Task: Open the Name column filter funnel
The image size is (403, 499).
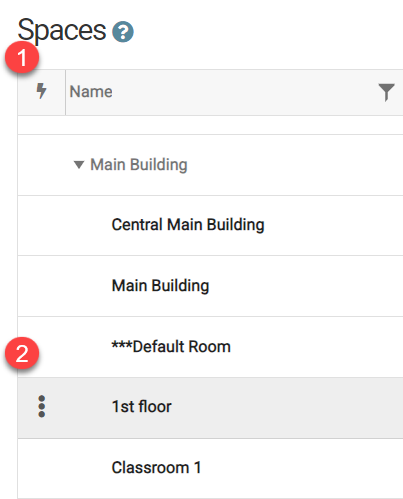Action: [x=386, y=92]
